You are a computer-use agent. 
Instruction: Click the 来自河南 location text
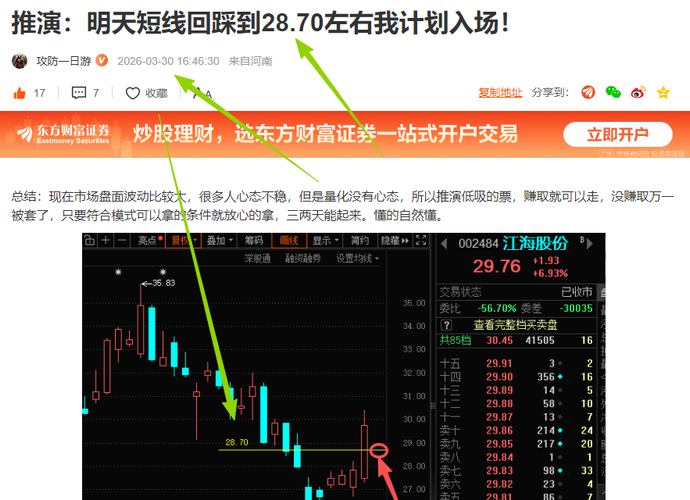pos(250,61)
